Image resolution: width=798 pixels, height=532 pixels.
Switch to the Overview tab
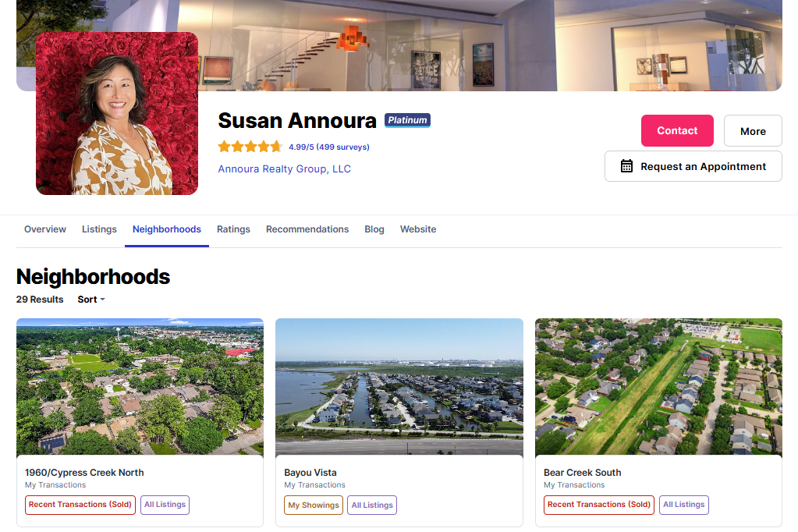tap(45, 229)
